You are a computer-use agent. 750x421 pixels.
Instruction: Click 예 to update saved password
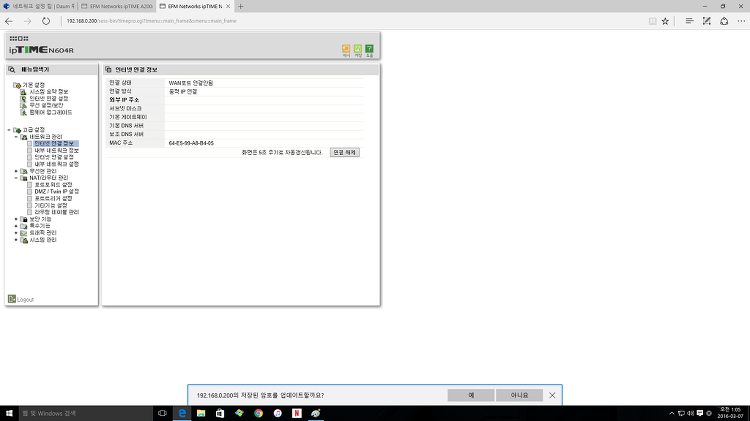coord(471,395)
